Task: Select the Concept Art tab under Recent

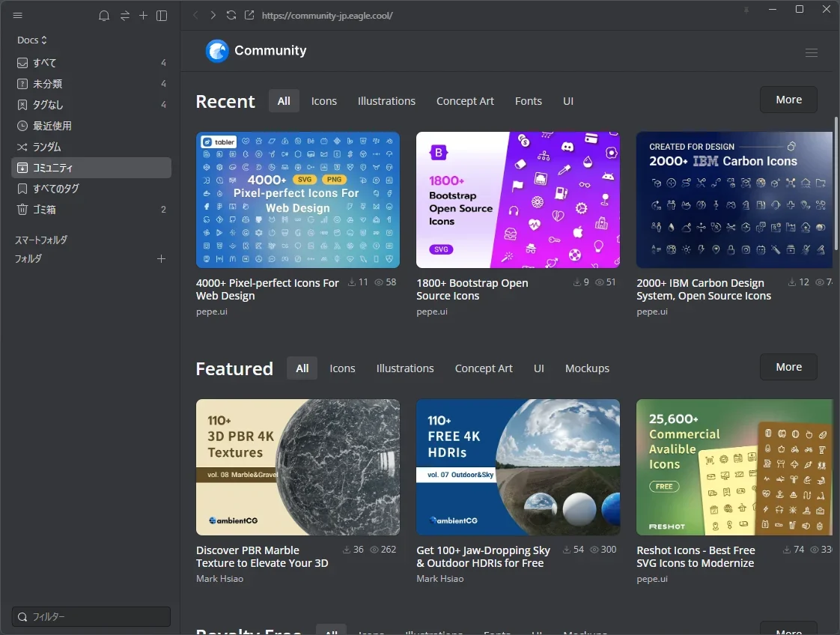Action: tap(465, 101)
